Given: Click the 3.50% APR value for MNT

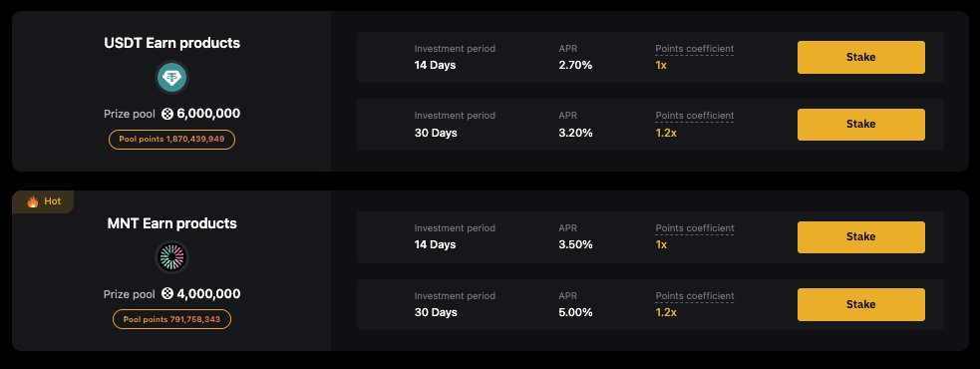Looking at the screenshot, I should pyautogui.click(x=575, y=244).
